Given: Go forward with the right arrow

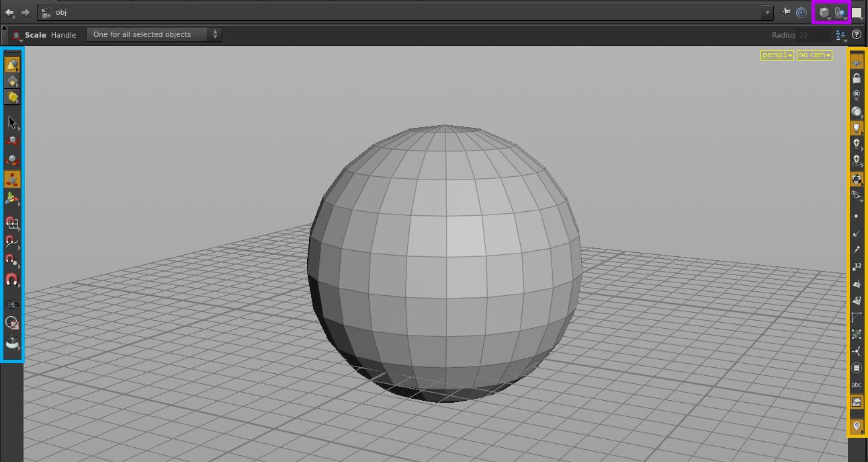Looking at the screenshot, I should [26, 12].
